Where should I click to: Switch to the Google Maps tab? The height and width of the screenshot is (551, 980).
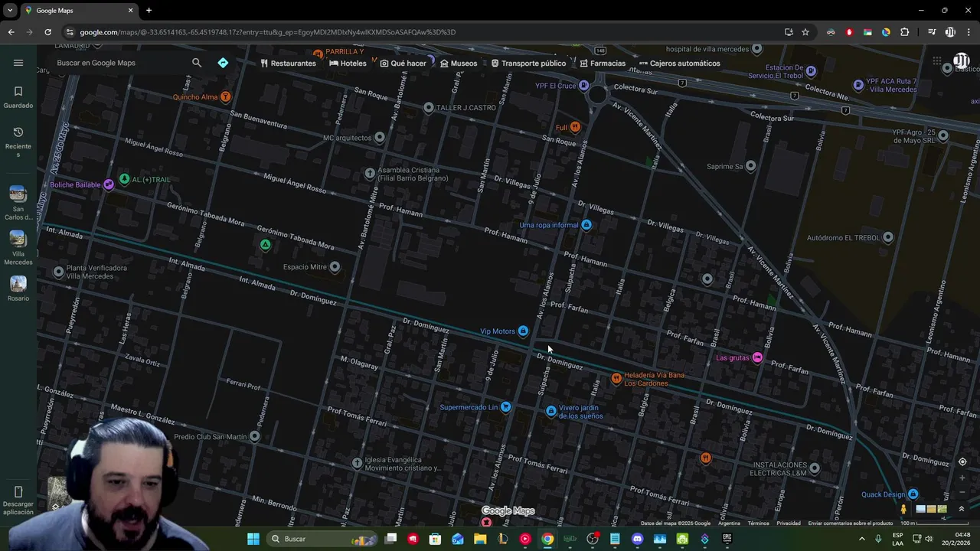[78, 11]
